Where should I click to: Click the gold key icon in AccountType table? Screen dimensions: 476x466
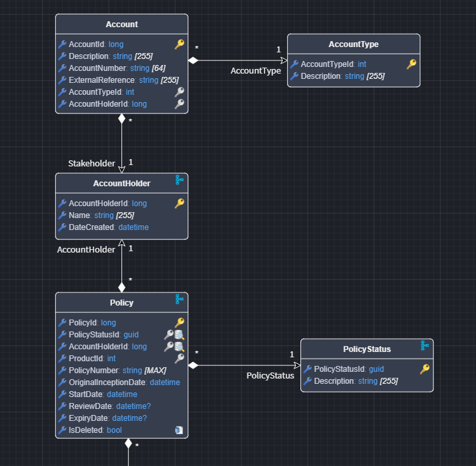point(411,64)
